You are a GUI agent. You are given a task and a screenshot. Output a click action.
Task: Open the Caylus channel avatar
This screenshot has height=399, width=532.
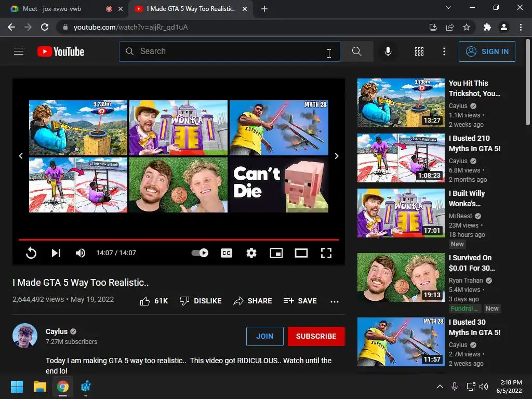pyautogui.click(x=25, y=336)
